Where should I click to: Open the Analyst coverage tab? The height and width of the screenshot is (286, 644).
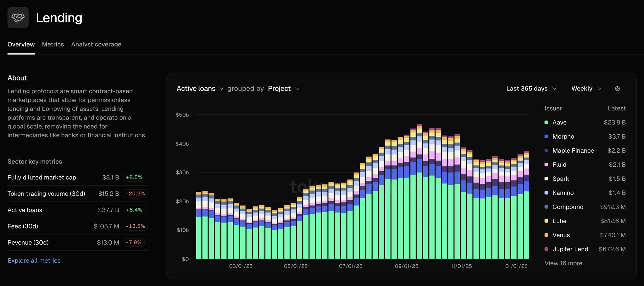click(96, 44)
